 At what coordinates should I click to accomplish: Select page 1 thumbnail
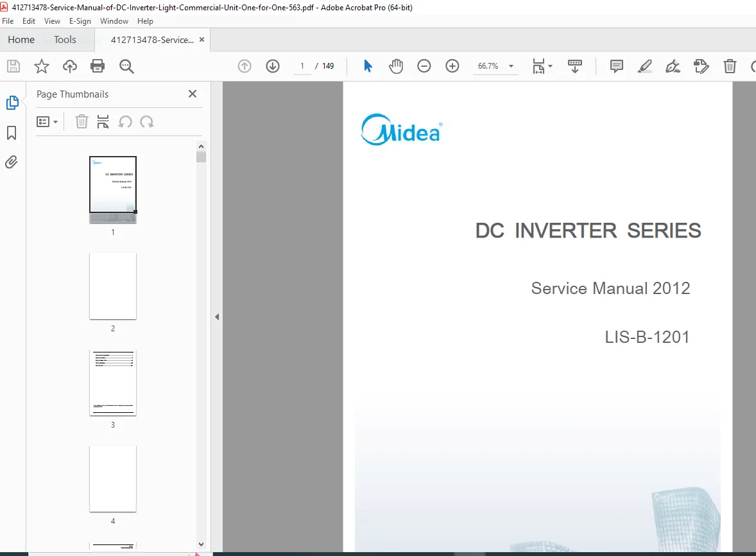tap(113, 189)
